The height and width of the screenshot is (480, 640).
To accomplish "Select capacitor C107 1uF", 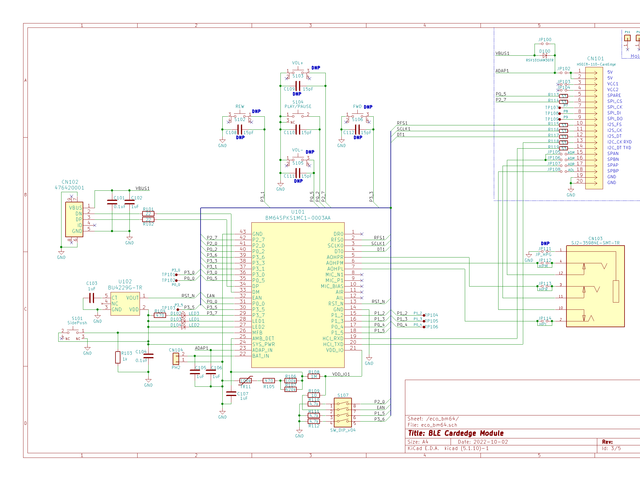I will coord(231,393).
